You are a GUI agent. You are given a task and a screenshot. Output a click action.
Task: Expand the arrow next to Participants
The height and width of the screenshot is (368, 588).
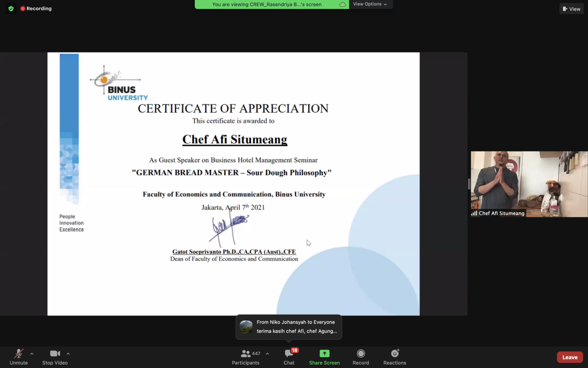click(267, 353)
